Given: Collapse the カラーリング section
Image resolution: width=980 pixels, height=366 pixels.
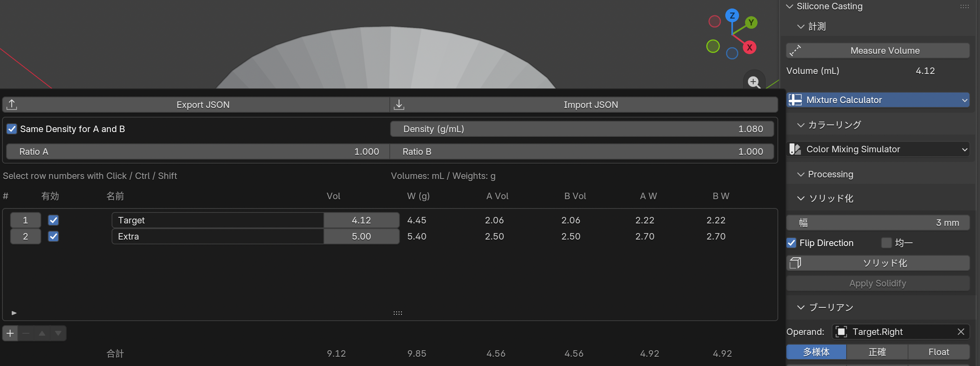Looking at the screenshot, I should (800, 125).
